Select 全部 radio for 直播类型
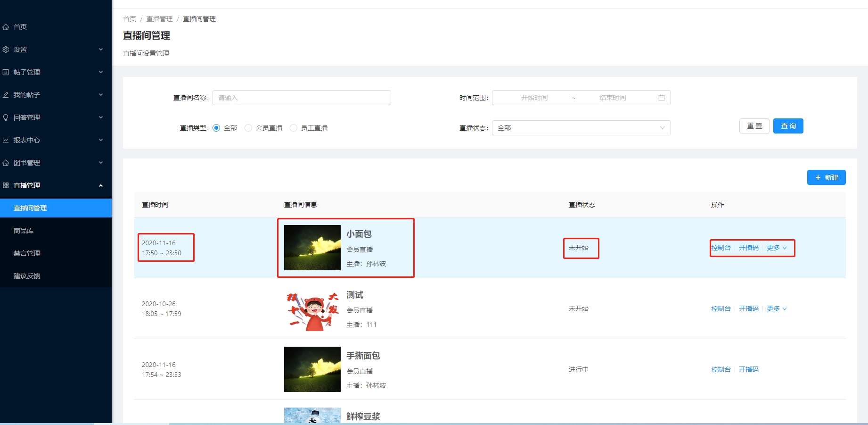This screenshot has width=868, height=425. pyautogui.click(x=216, y=128)
